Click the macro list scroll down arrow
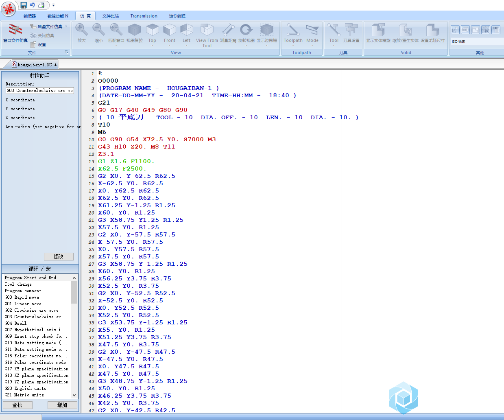Viewport: 504px width, 420px height. tap(74, 395)
